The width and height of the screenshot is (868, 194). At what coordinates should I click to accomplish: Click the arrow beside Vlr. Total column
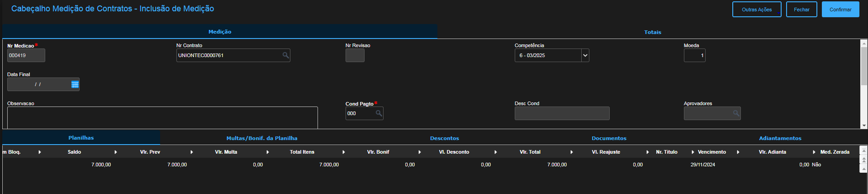[572, 152]
